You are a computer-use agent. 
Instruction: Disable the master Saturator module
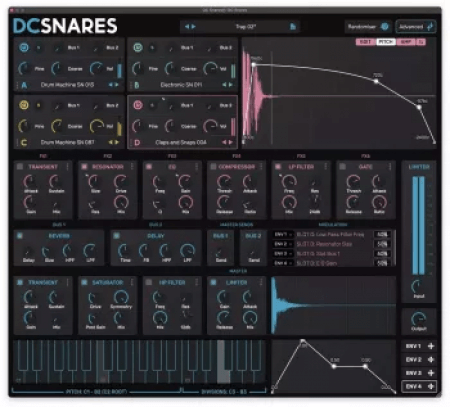point(84,282)
